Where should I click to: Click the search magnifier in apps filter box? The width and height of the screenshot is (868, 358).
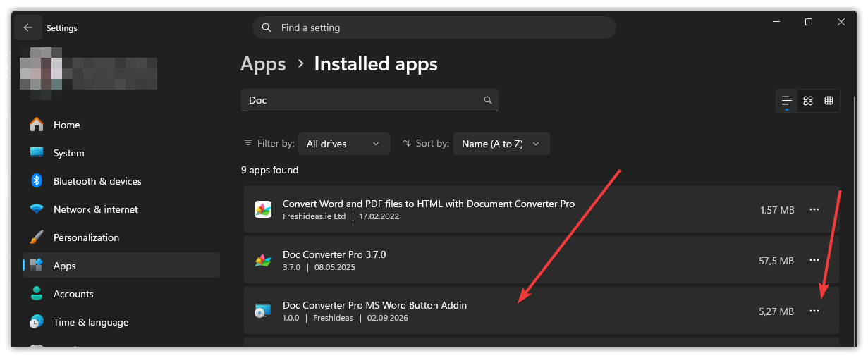[x=487, y=100]
